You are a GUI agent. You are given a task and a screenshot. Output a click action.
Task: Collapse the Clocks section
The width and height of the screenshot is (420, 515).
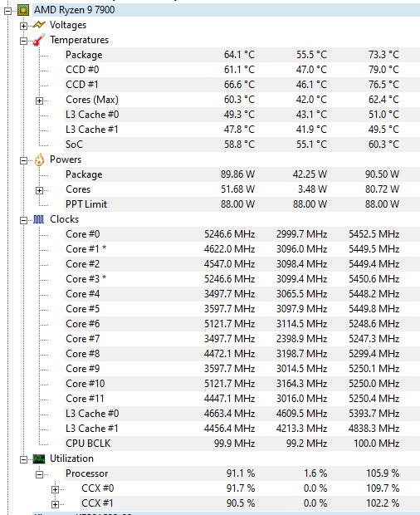(23, 220)
